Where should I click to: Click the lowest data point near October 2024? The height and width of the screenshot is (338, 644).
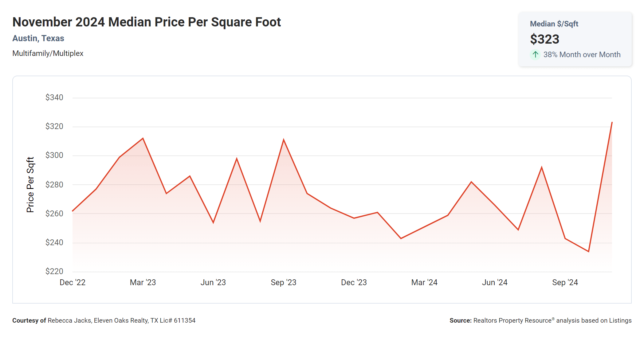point(588,251)
